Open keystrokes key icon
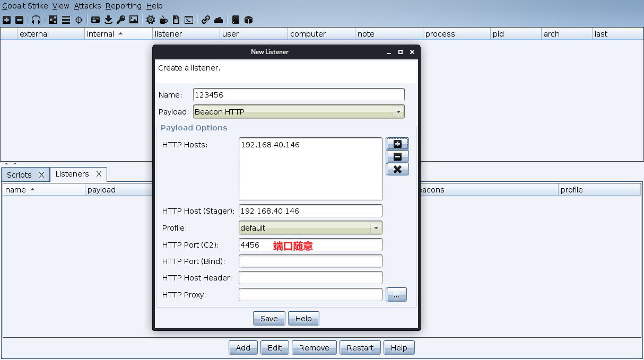This screenshot has height=360, width=644. point(121,20)
